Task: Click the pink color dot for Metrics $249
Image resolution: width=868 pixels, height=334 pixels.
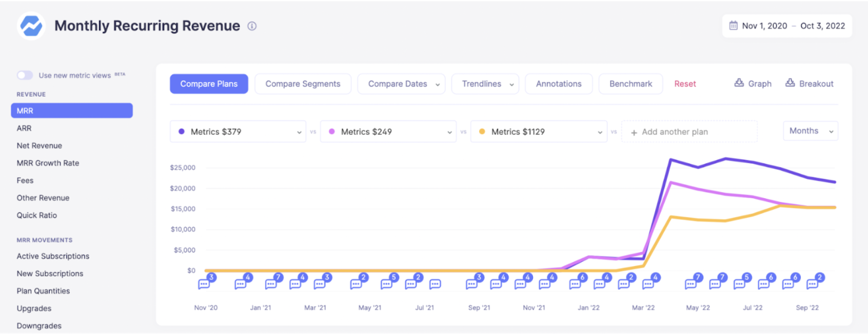Action: 332,132
